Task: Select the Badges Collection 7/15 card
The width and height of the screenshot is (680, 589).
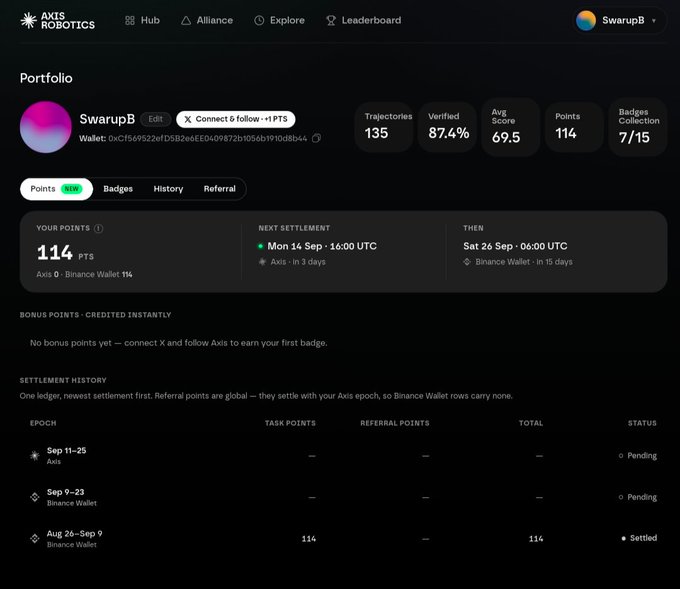Action: (x=638, y=127)
